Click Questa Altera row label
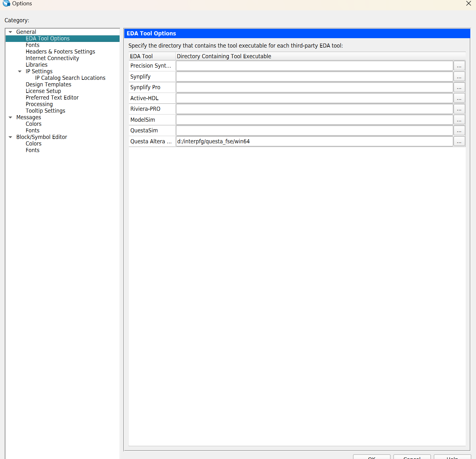 click(x=151, y=141)
